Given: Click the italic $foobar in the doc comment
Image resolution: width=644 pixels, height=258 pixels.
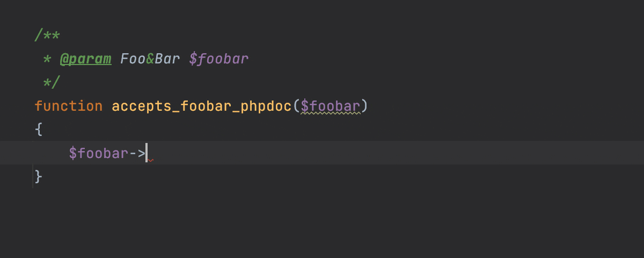Looking at the screenshot, I should [218, 59].
